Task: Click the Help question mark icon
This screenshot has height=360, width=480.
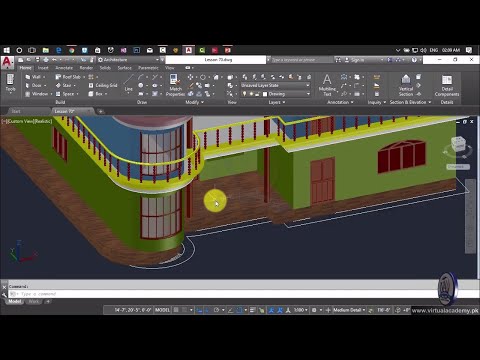Action: coord(414,60)
